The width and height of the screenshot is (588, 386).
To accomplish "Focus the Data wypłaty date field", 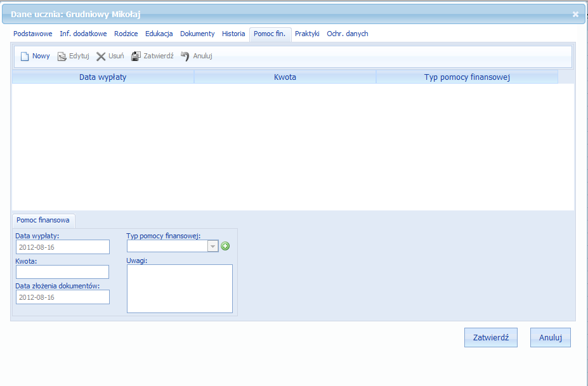I will [63, 247].
